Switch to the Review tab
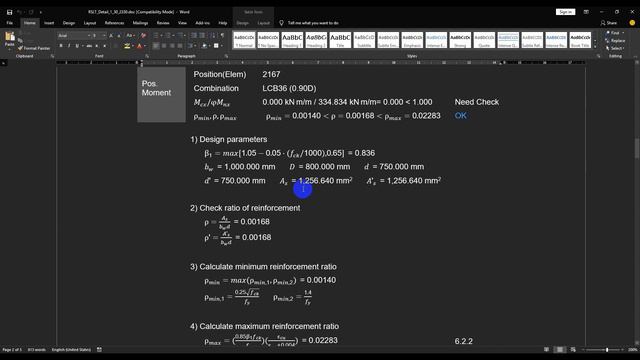The height and width of the screenshot is (360, 640). click(163, 23)
